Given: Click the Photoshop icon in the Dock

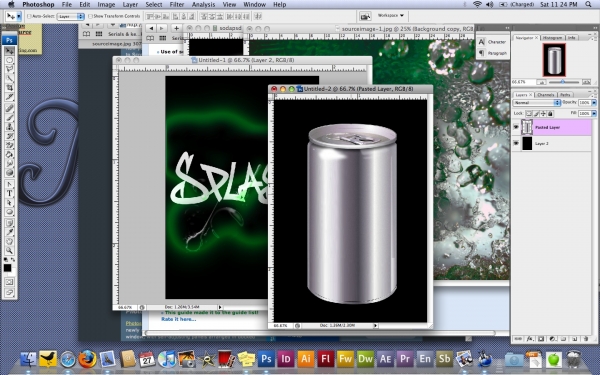Looking at the screenshot, I should (266, 359).
